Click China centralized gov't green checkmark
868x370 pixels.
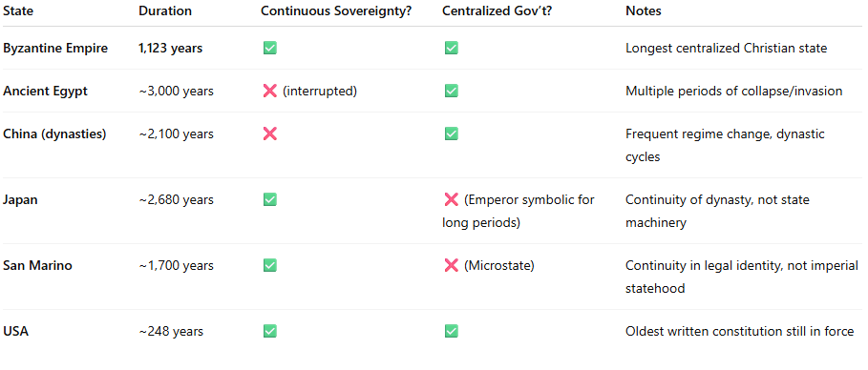(451, 134)
